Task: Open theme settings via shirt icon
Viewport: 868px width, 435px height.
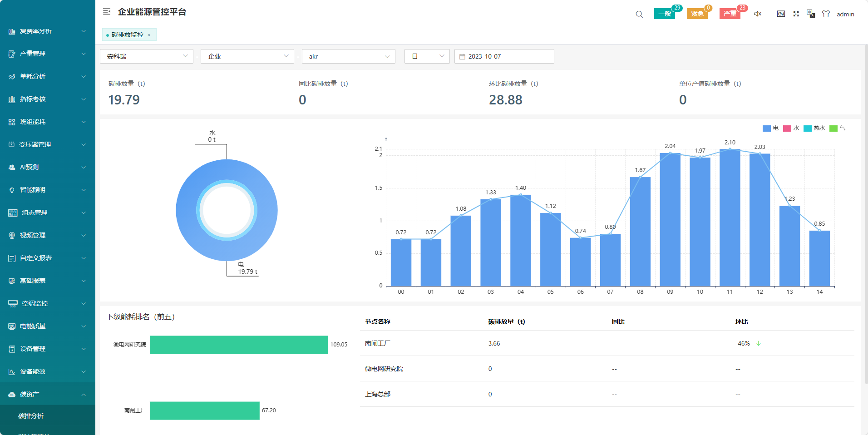Action: tap(826, 14)
